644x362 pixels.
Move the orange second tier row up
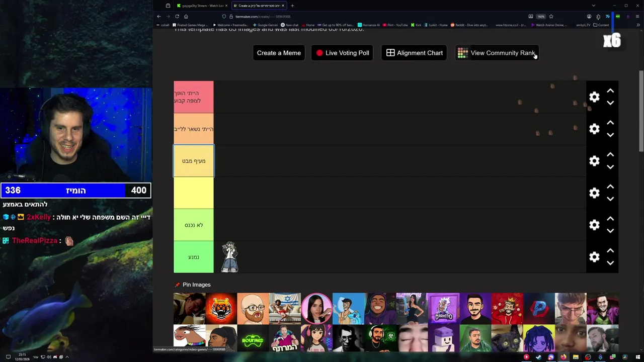(x=610, y=123)
